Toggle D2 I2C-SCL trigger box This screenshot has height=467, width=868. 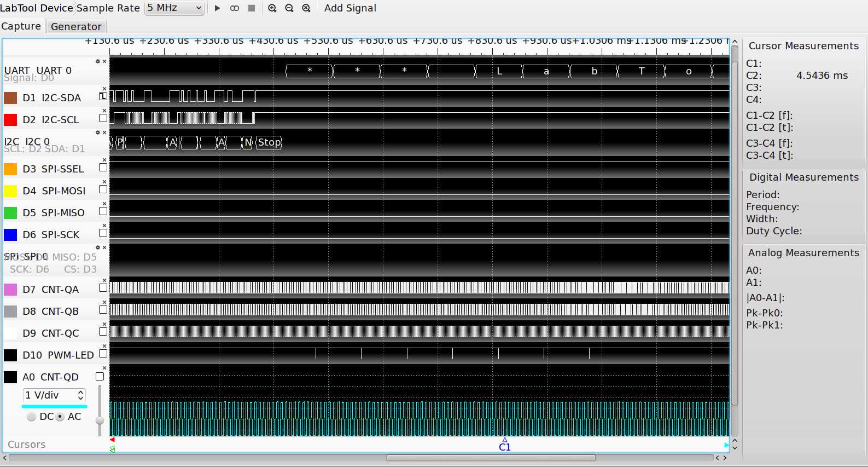point(103,118)
